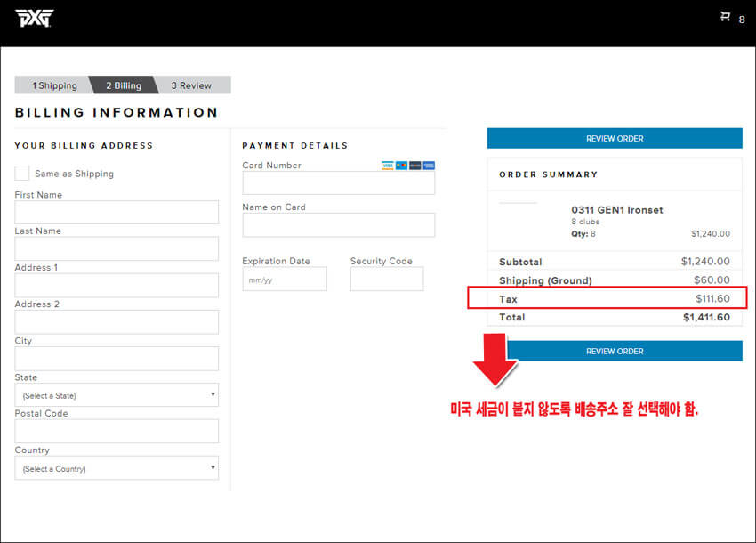
Task: Focus the Card Number field
Action: (x=339, y=183)
